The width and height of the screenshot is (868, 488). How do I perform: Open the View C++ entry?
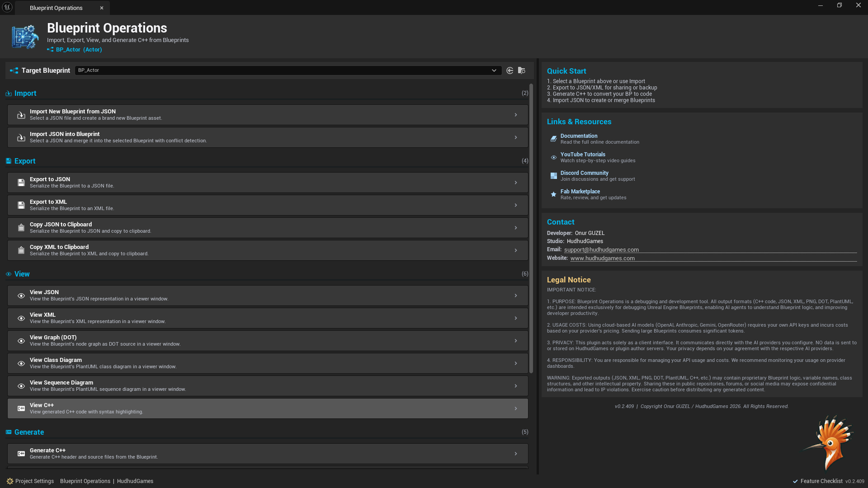click(268, 408)
